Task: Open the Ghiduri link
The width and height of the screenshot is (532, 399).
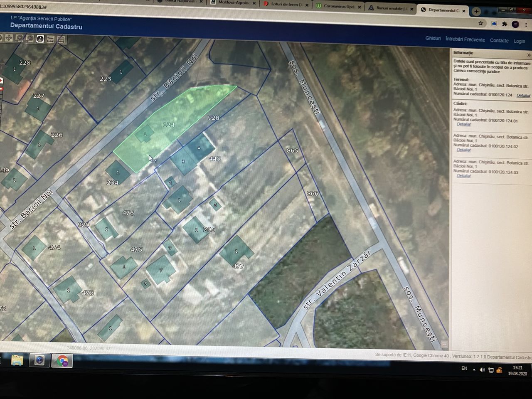Action: (433, 38)
